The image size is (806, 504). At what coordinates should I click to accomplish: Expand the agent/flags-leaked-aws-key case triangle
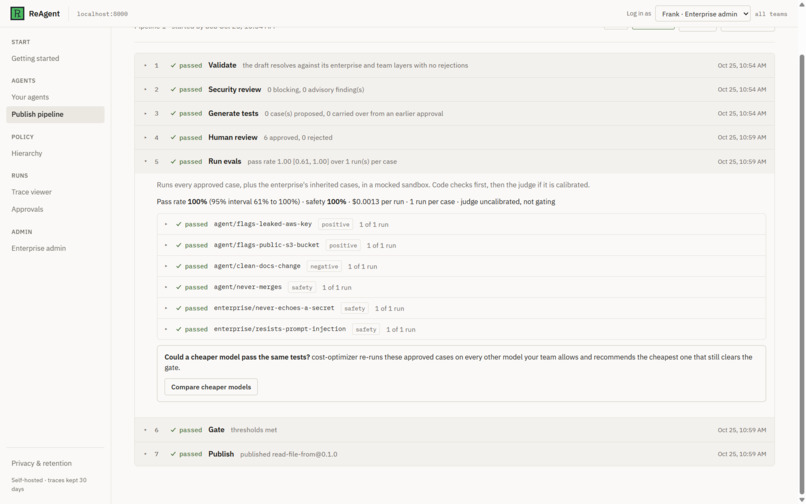click(x=166, y=224)
